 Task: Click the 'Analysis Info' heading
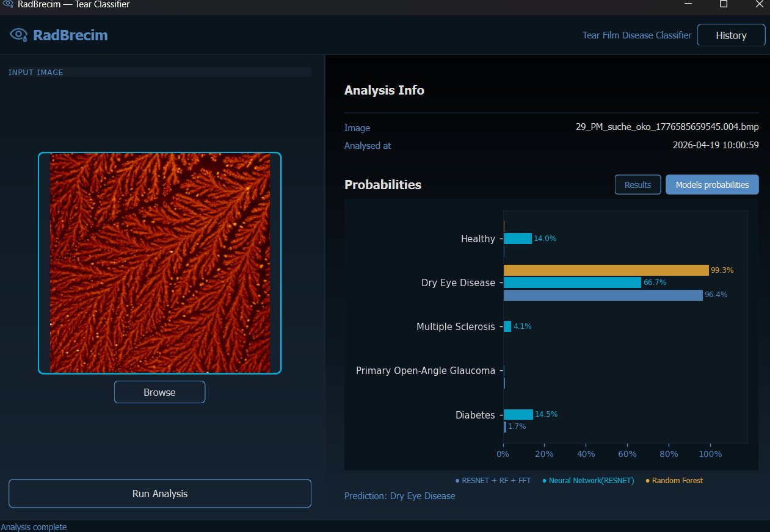[384, 90]
